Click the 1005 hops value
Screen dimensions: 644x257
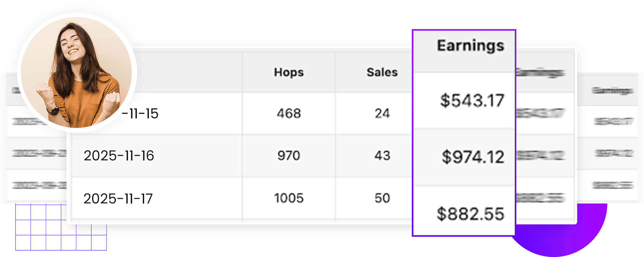(289, 198)
